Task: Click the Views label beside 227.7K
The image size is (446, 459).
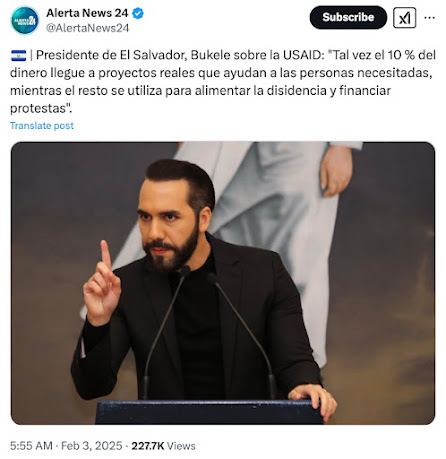Action: click(x=181, y=446)
